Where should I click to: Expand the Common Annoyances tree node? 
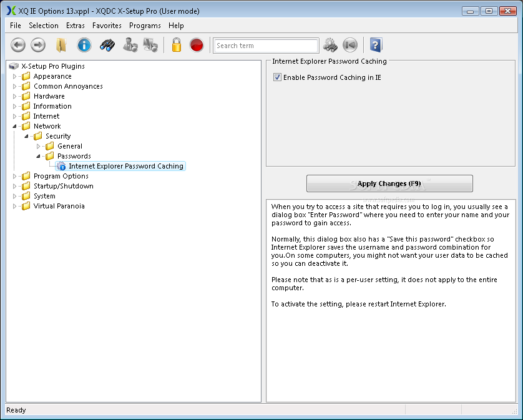14,86
